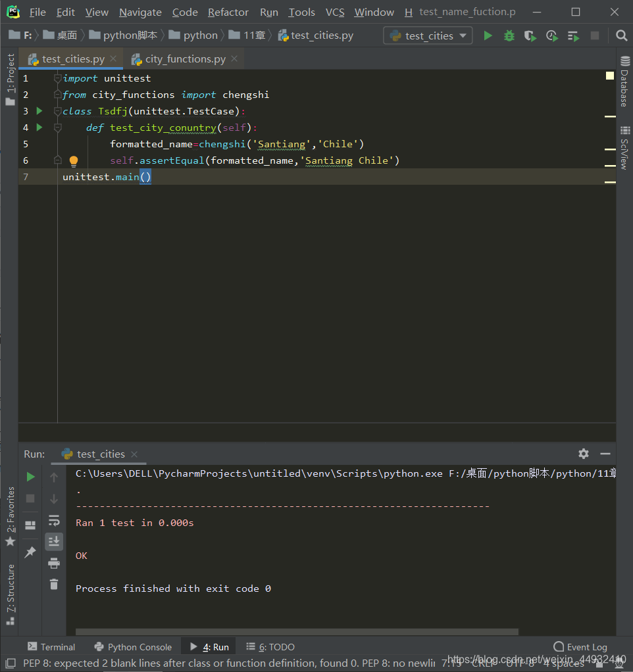Click the 'Ran 1 test in 0.000s' console line

pyautogui.click(x=135, y=523)
